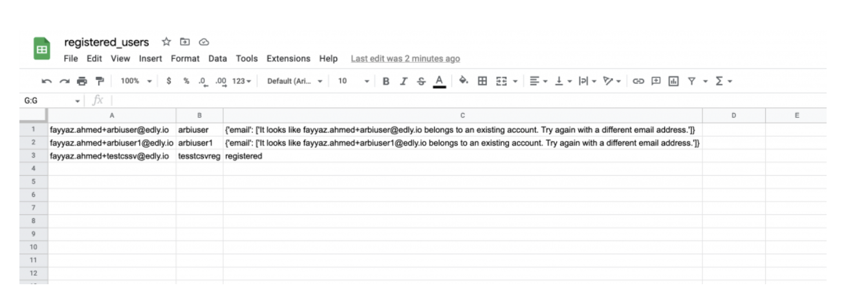Click the cloud save status icon
Screen dimensions: 868x301
[204, 43]
